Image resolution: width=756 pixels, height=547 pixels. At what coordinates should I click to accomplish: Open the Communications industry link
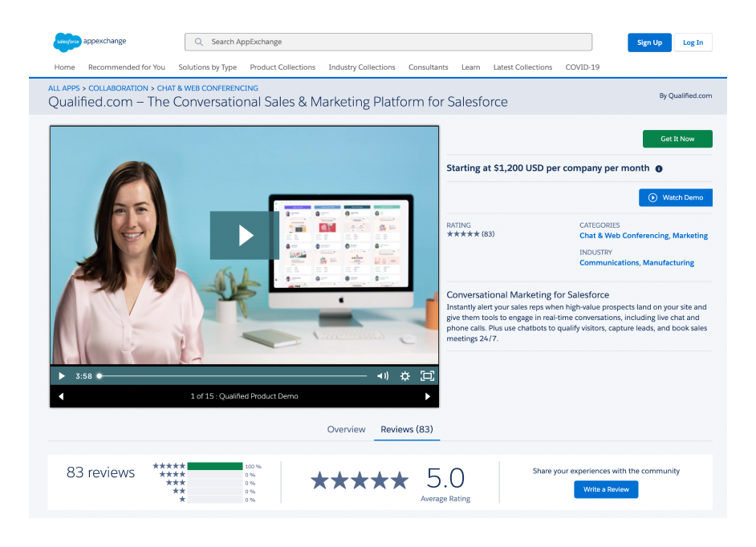tap(609, 262)
